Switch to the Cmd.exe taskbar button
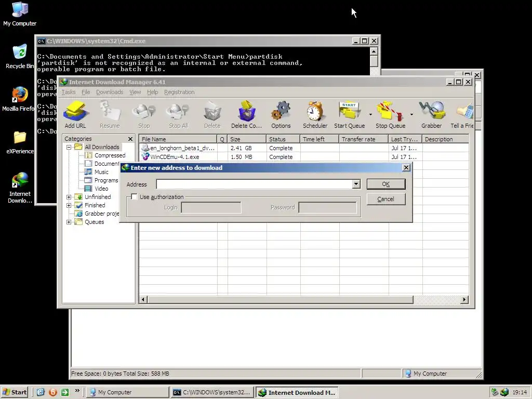 pyautogui.click(x=212, y=392)
